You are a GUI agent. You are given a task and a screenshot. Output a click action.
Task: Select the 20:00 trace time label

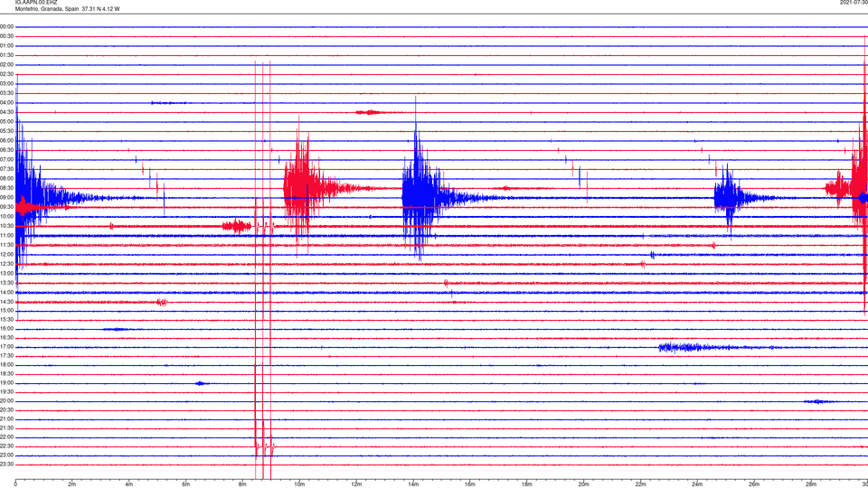6,401
